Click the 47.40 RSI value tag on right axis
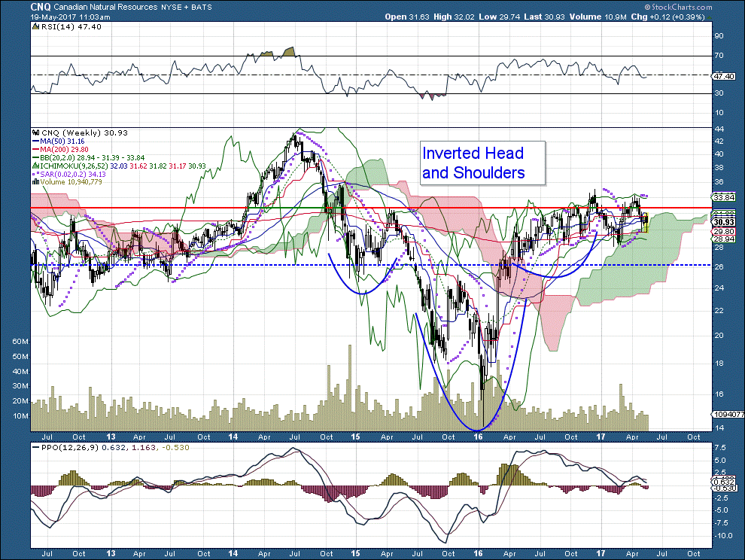The height and width of the screenshot is (560, 745). 723,77
